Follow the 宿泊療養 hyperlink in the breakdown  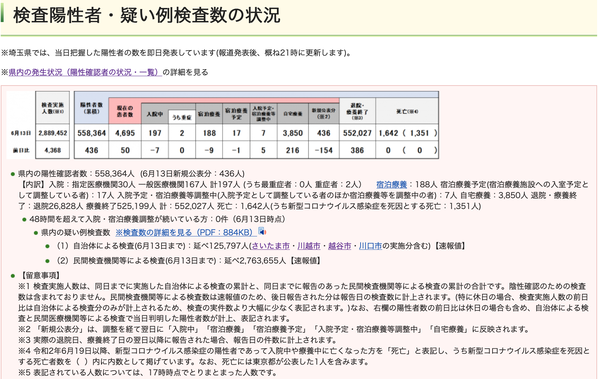tap(391, 185)
